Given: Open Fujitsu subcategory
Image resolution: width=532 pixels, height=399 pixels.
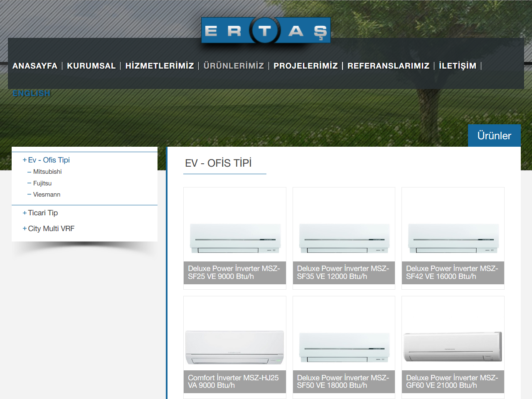Looking at the screenshot, I should (42, 183).
